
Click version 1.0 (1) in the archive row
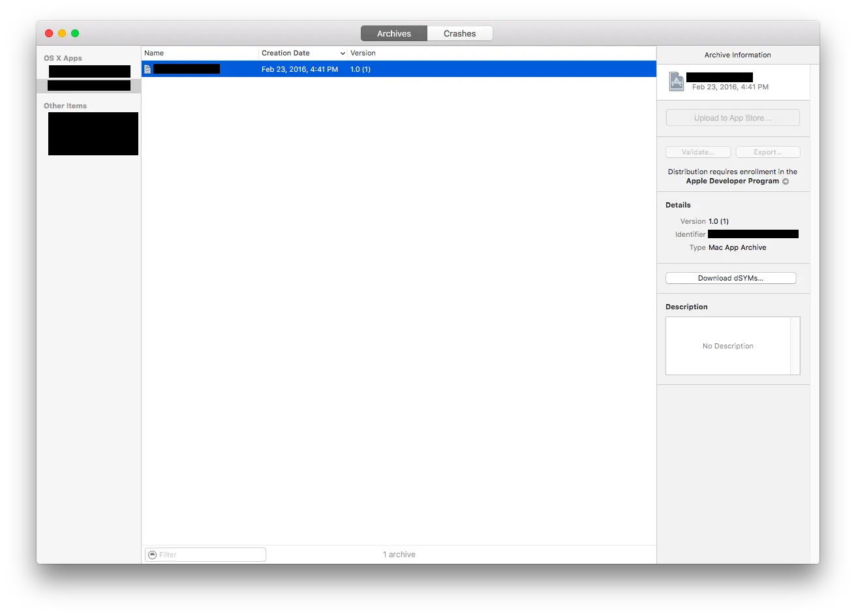point(360,69)
